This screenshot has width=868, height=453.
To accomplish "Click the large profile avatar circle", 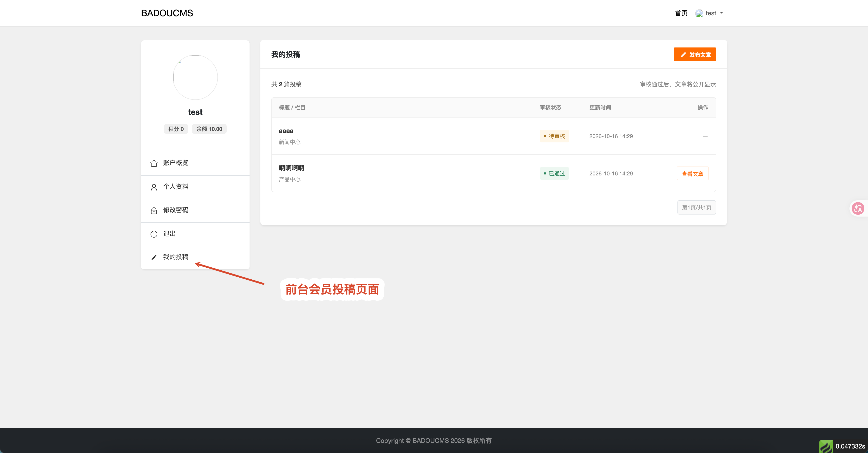I will coord(195,77).
